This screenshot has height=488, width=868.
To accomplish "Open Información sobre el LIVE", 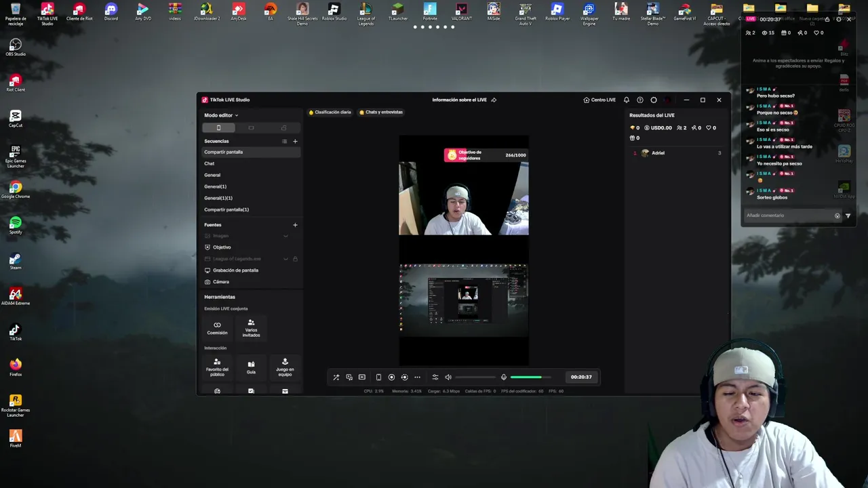I will click(x=464, y=100).
